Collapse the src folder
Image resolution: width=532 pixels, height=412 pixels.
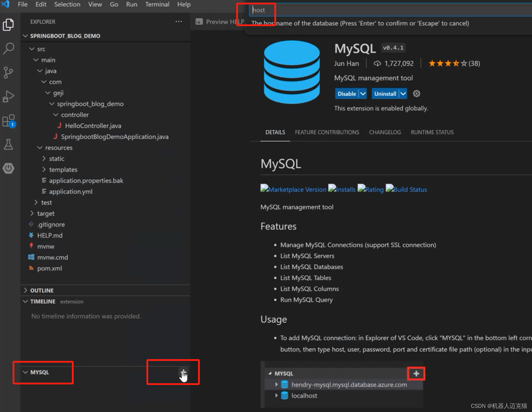pos(32,49)
